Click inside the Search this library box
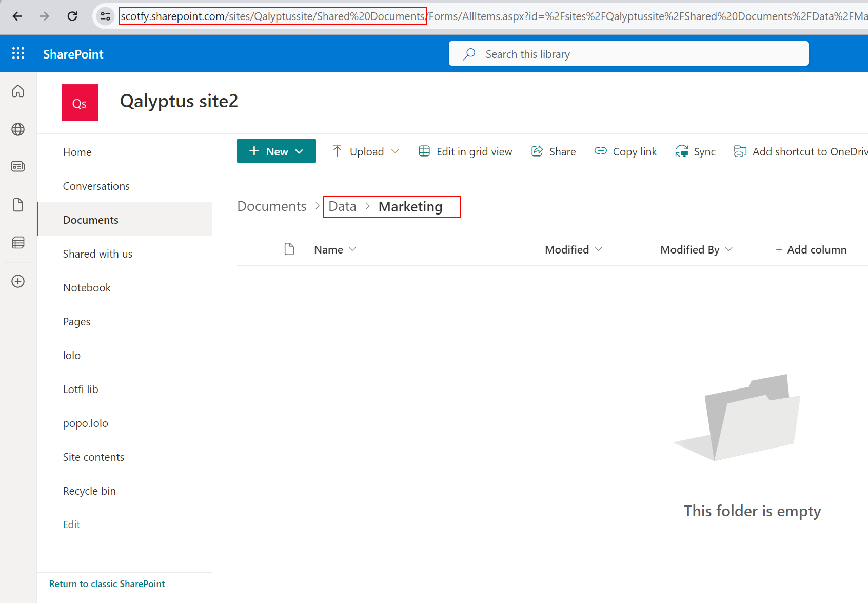 pos(564,53)
